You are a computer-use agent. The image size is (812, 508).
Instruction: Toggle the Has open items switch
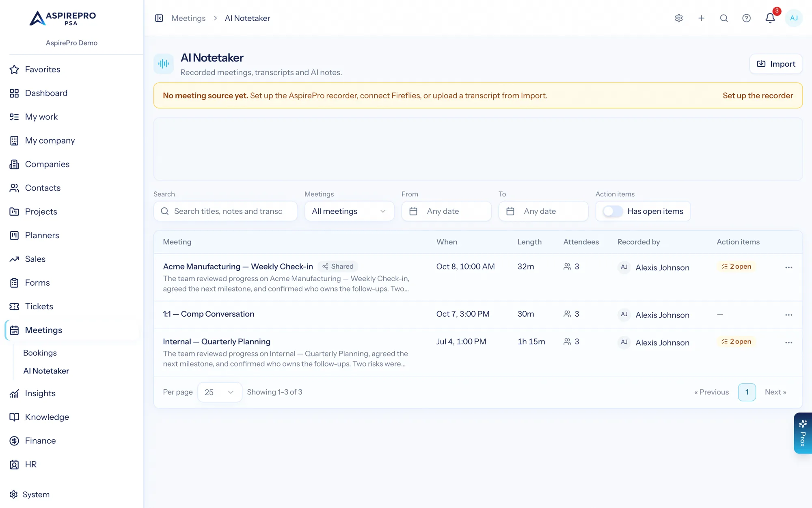(612, 211)
